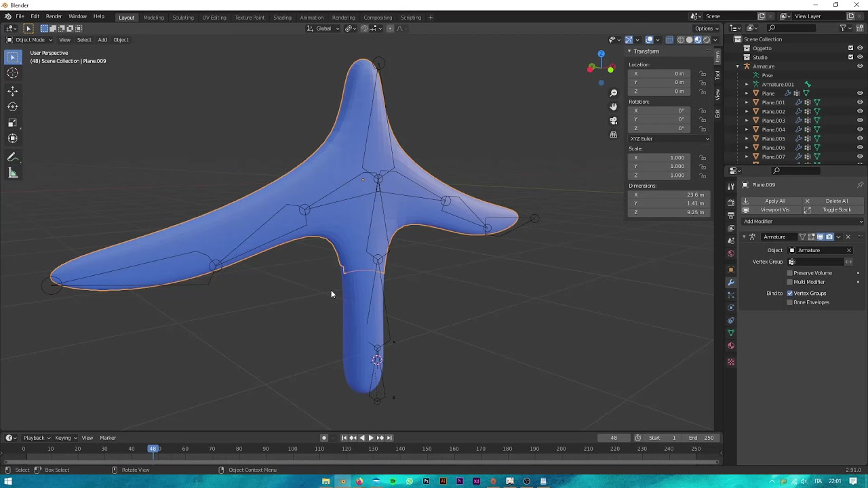Click the End frame 250 field
The width and height of the screenshot is (868, 488).
pos(701,438)
